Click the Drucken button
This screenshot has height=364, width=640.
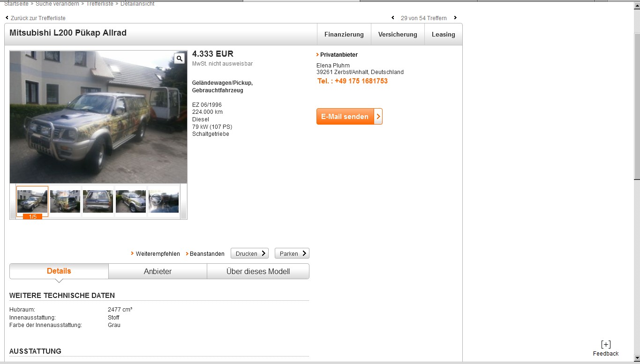pyautogui.click(x=249, y=253)
